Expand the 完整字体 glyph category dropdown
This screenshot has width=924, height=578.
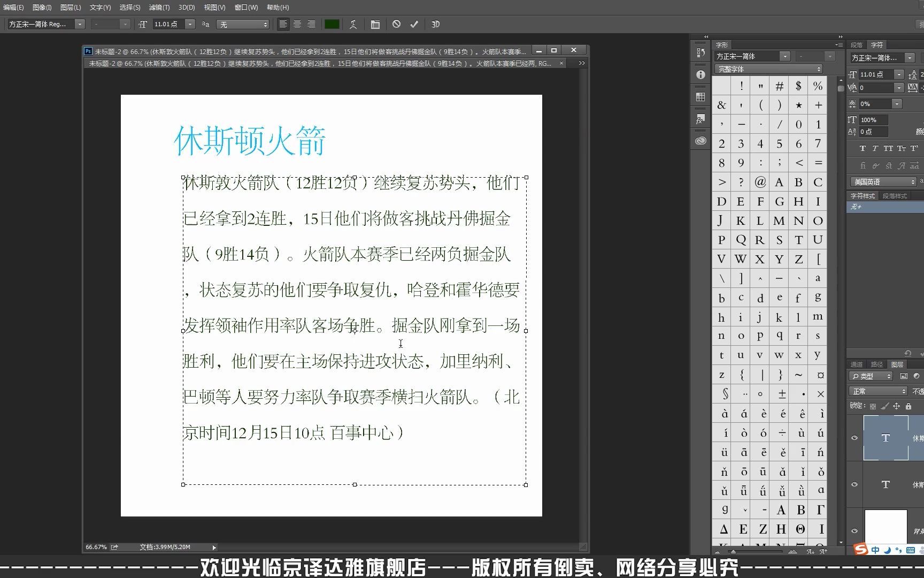768,69
